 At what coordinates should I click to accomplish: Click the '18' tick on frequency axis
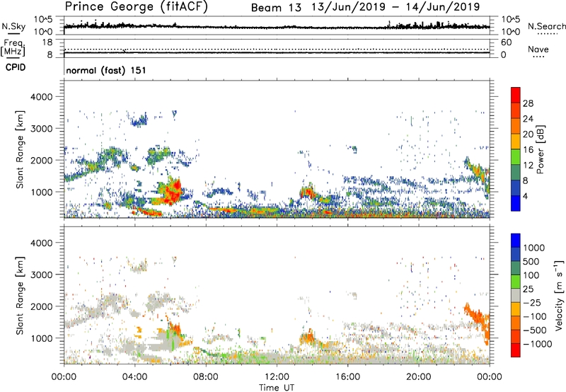click(x=47, y=42)
